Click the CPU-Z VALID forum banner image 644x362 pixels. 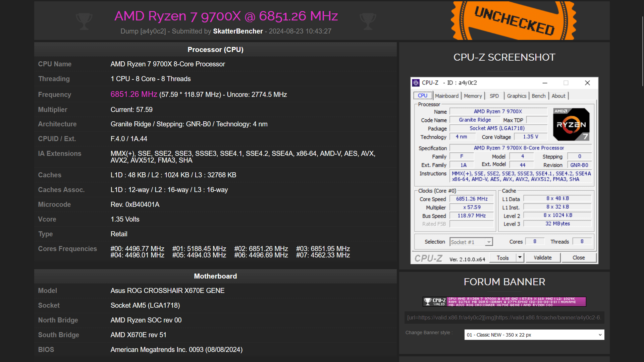coord(504,302)
